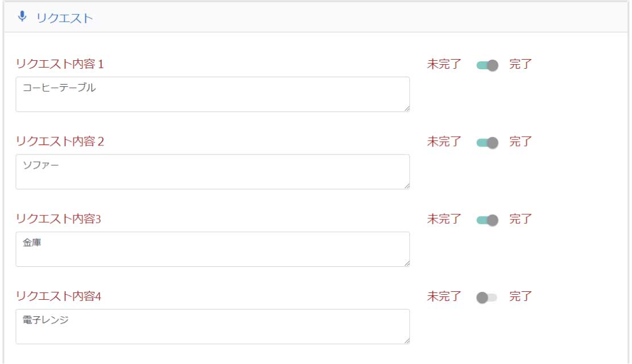Enable the リクエスト内容4 completion toggle

pyautogui.click(x=487, y=297)
